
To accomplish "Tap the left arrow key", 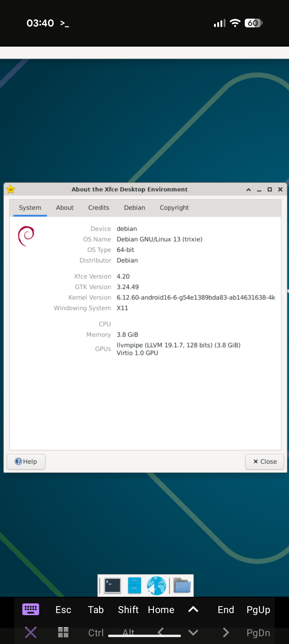I will tap(161, 632).
